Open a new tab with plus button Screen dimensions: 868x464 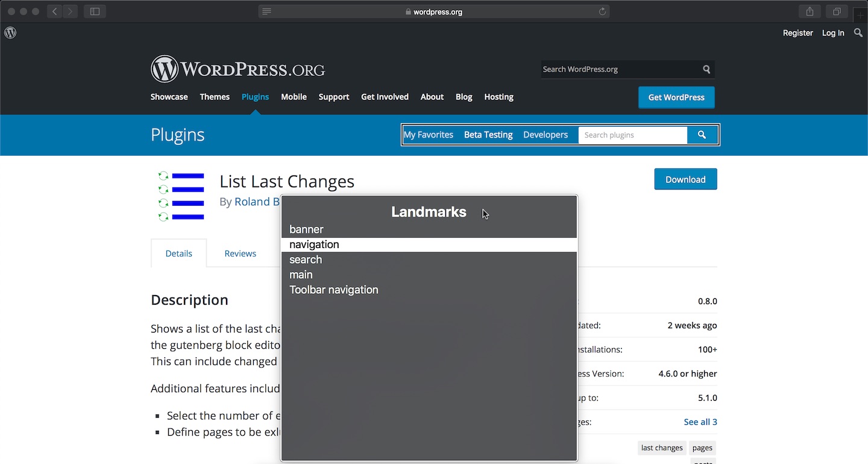(x=860, y=16)
